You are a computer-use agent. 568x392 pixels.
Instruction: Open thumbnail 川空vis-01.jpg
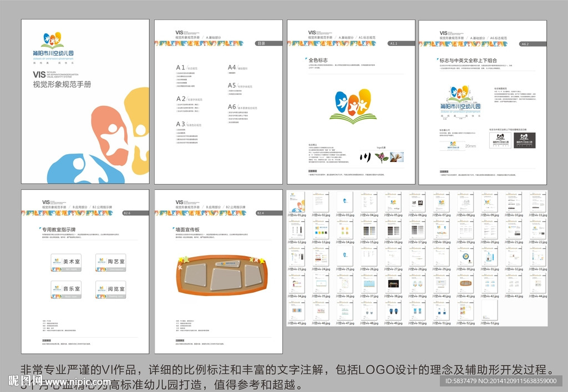point(297,202)
